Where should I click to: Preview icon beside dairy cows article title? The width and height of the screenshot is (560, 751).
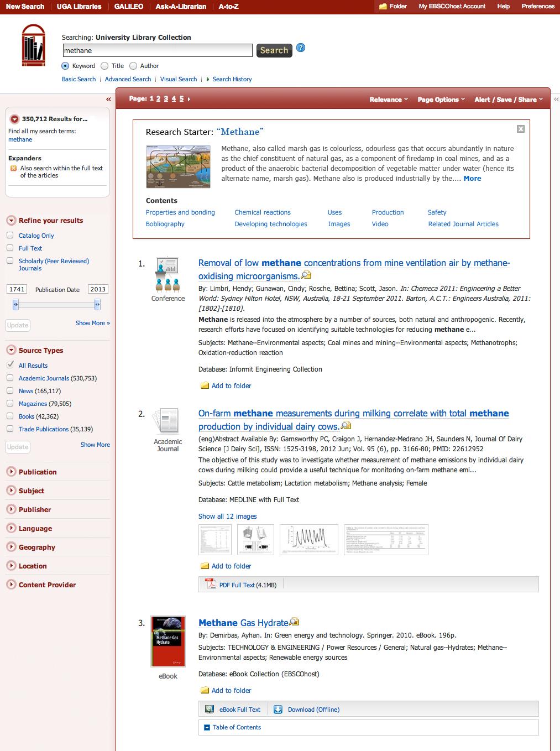pos(346,426)
